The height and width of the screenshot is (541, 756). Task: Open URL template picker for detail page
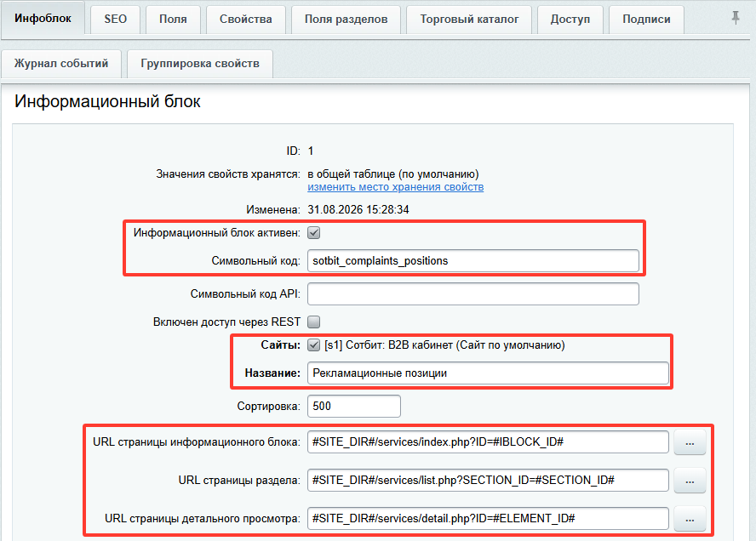pos(690,519)
